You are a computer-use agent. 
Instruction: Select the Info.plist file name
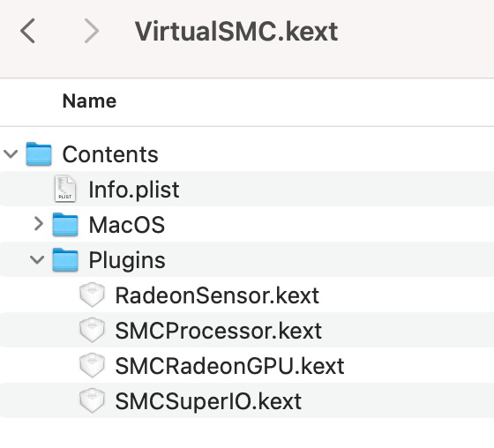[x=134, y=190]
